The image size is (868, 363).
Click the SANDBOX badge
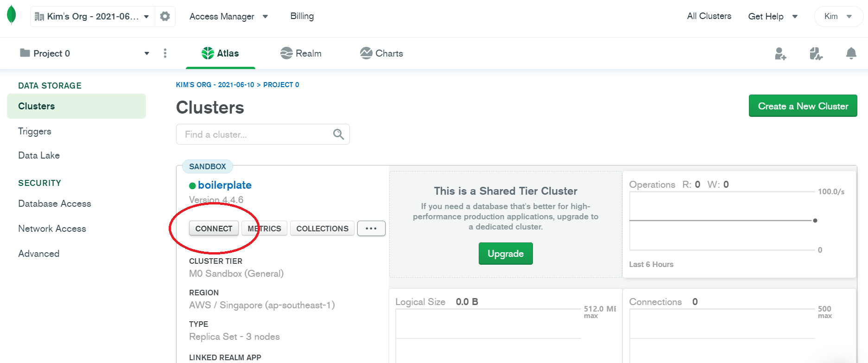tap(208, 166)
